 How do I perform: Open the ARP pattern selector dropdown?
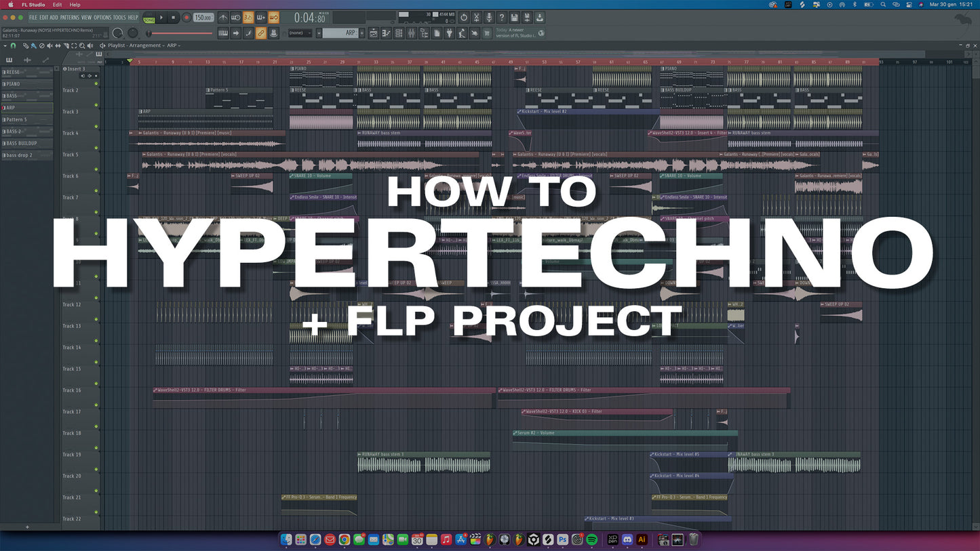point(342,33)
